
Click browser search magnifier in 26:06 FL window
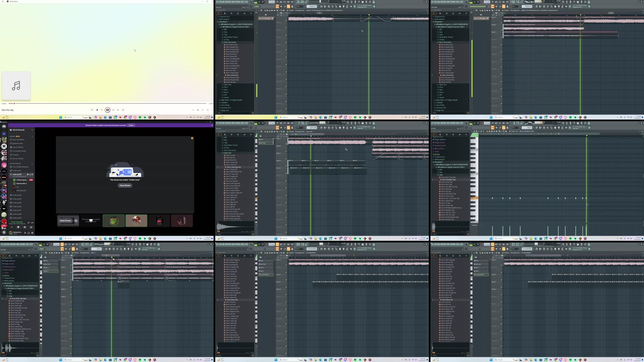click(x=253, y=113)
